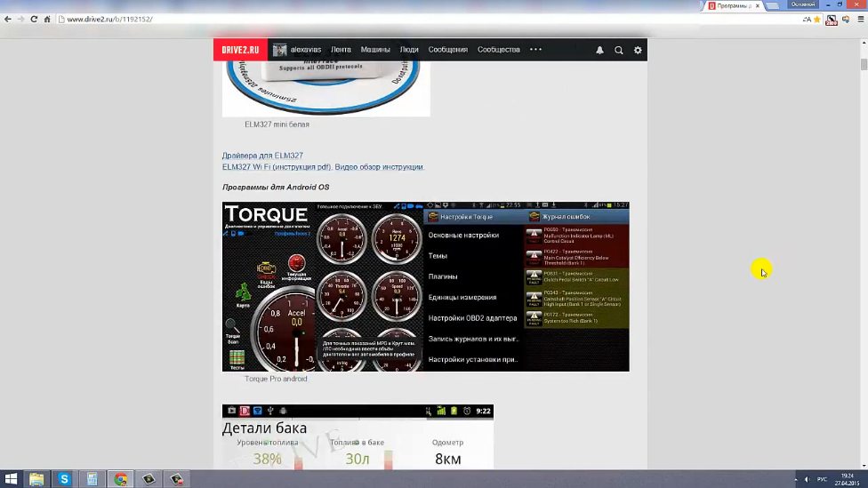This screenshot has width=868, height=488.
Task: Open File Explorer from the taskbar
Action: pyautogui.click(x=36, y=479)
